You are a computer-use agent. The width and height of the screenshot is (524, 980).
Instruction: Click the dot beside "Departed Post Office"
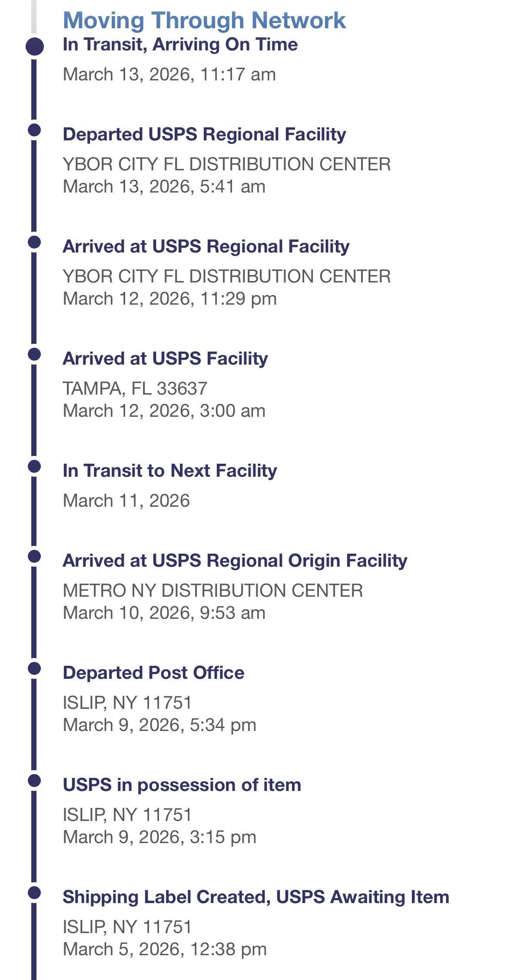[34, 668]
